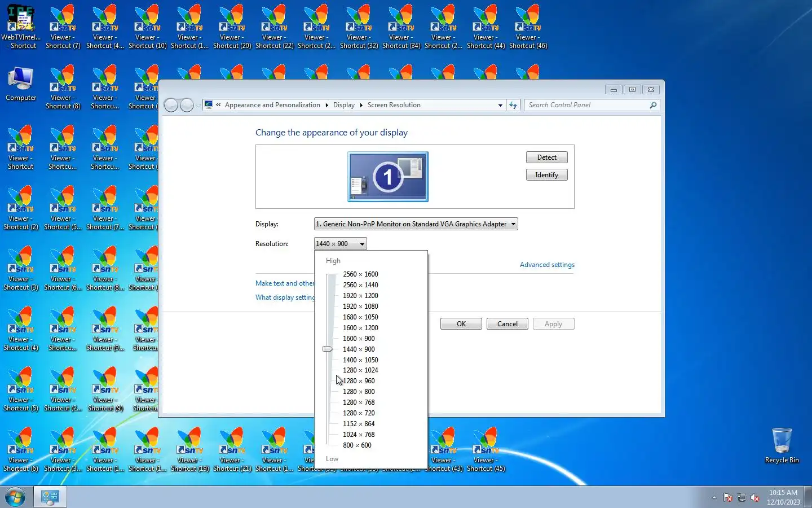Choose 2560 × 1600 resolution
The width and height of the screenshot is (812, 508).
[x=360, y=274]
